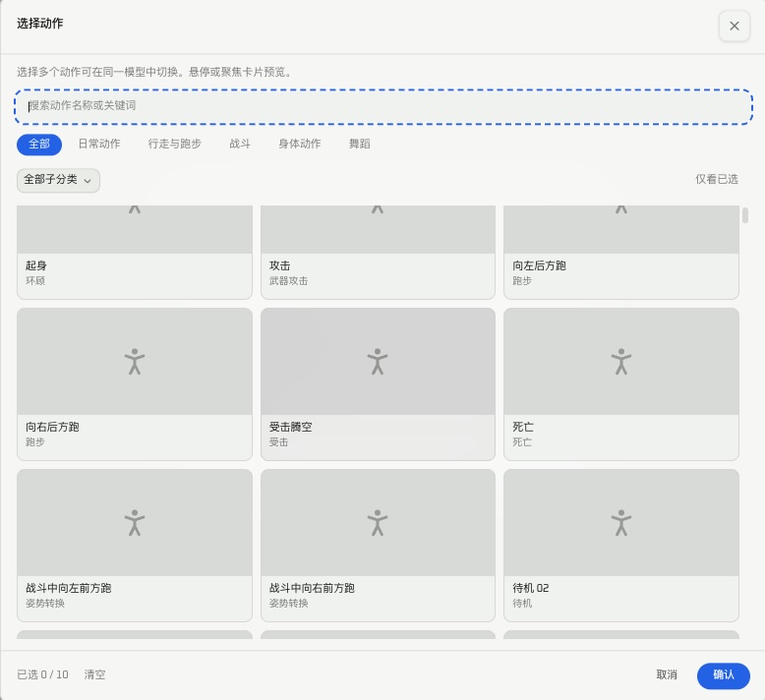Switch to the 日常动作 tab

[99, 144]
